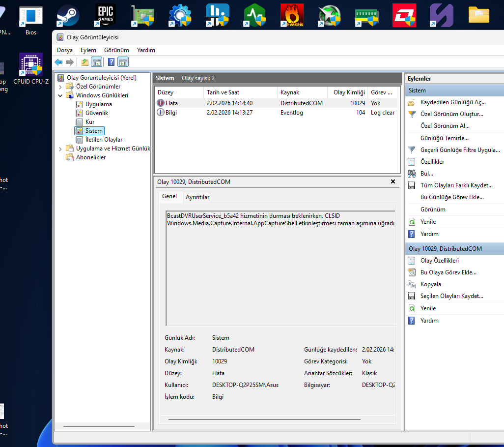Select Kur log in tree
This screenshot has width=504, height=447.
click(90, 122)
